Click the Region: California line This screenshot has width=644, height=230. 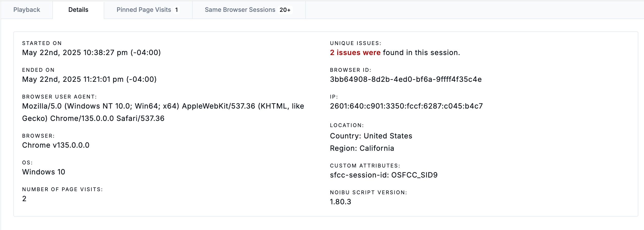tap(362, 148)
